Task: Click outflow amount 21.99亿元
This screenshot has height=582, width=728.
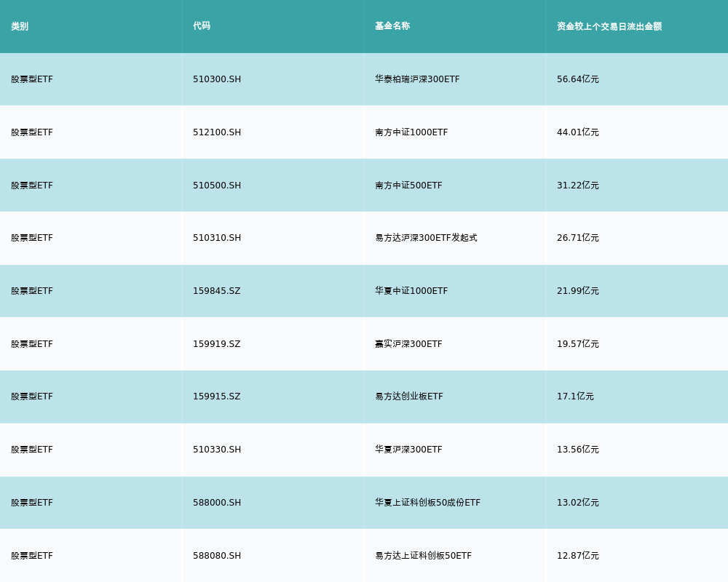Action: coord(577,291)
